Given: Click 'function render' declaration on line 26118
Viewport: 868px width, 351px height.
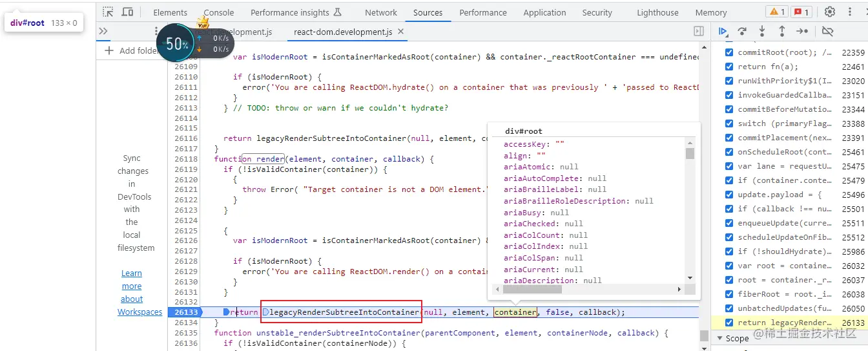Looking at the screenshot, I should click(x=249, y=159).
